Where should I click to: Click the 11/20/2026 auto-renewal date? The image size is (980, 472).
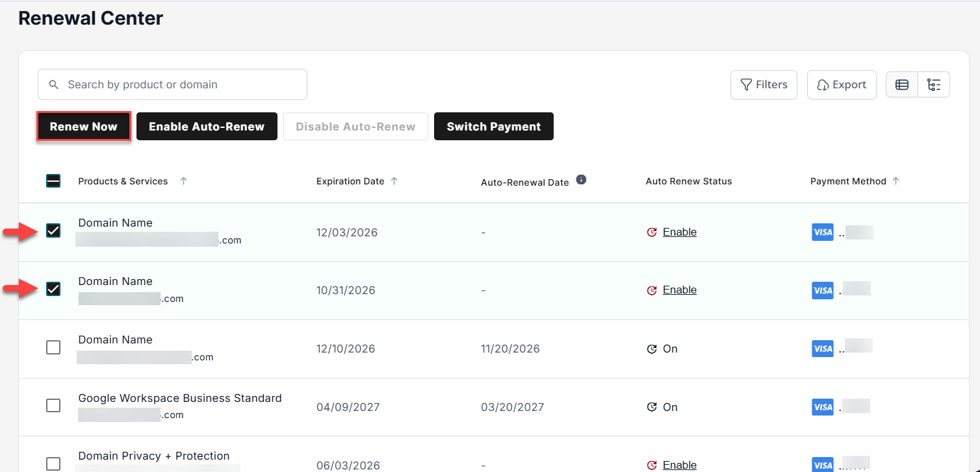click(510, 349)
